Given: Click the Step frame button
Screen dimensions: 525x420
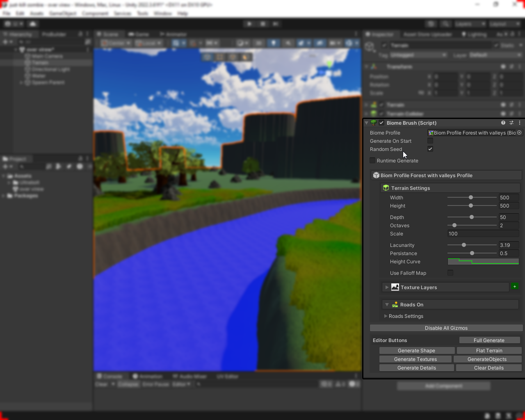Looking at the screenshot, I should (276, 24).
